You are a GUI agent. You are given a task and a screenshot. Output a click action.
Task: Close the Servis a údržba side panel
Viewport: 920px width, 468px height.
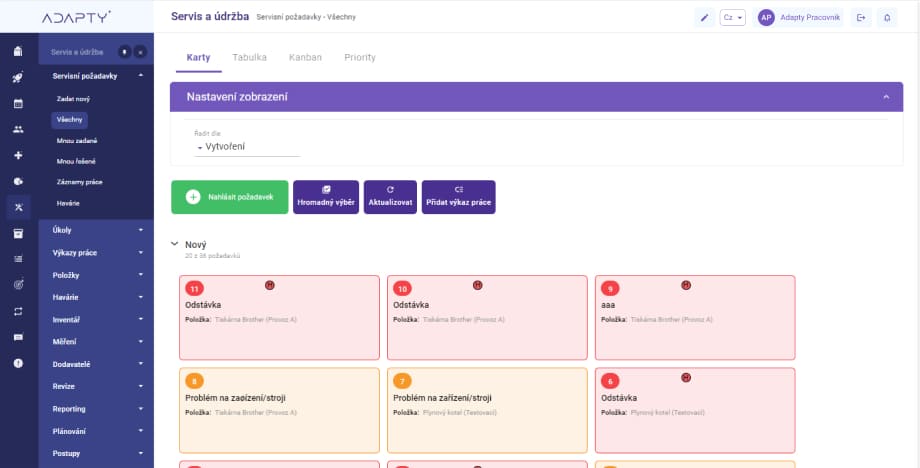click(x=140, y=52)
